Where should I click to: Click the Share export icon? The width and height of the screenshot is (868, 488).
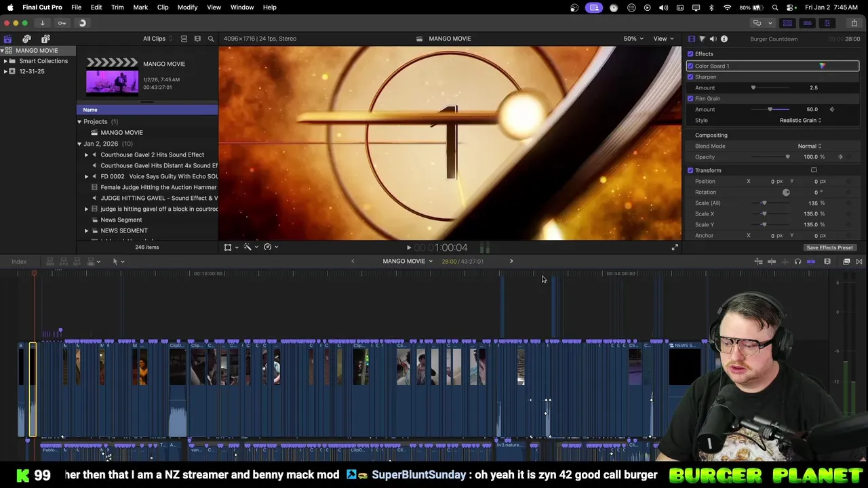(854, 23)
